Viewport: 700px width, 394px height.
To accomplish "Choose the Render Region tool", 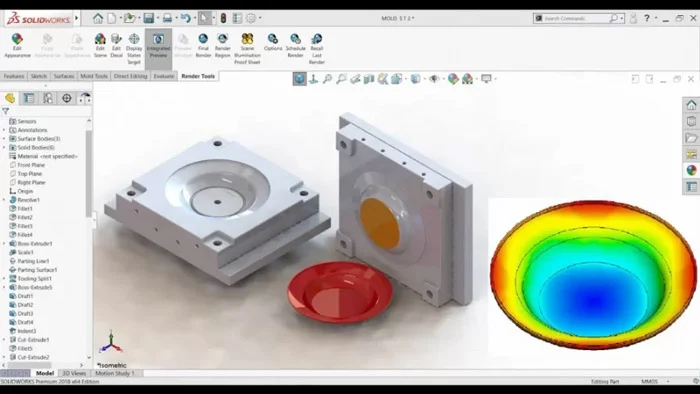I will (x=222, y=45).
